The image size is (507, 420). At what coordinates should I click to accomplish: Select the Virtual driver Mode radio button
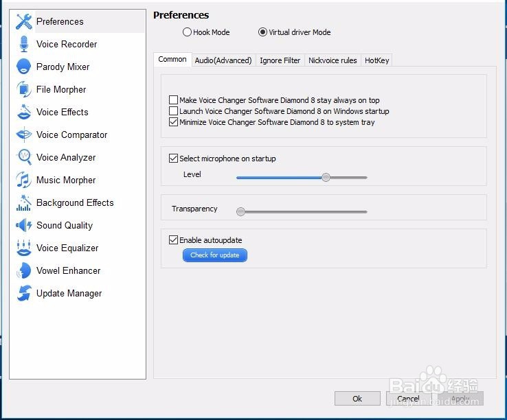click(x=262, y=32)
